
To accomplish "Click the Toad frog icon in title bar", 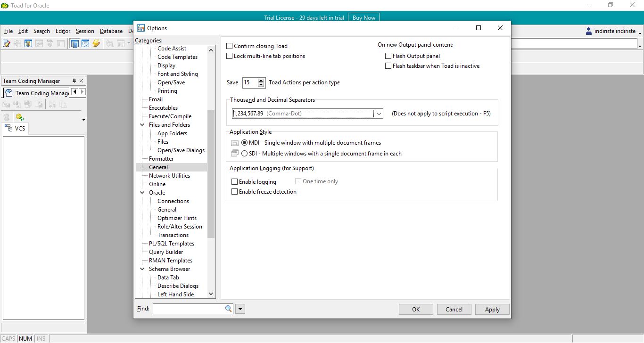I will click(x=5, y=5).
